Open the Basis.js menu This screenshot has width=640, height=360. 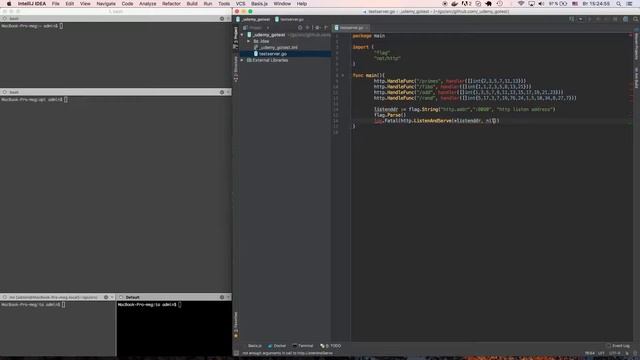[x=259, y=4]
